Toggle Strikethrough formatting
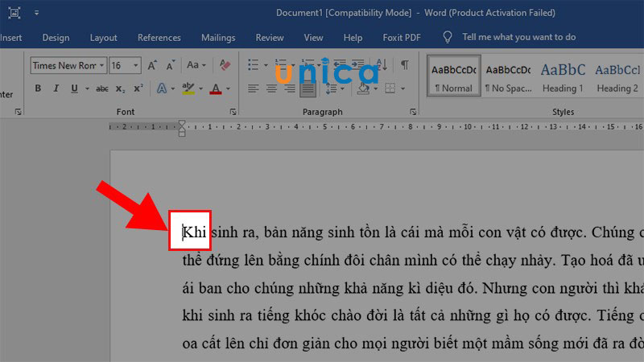The image size is (644, 362). point(102,88)
